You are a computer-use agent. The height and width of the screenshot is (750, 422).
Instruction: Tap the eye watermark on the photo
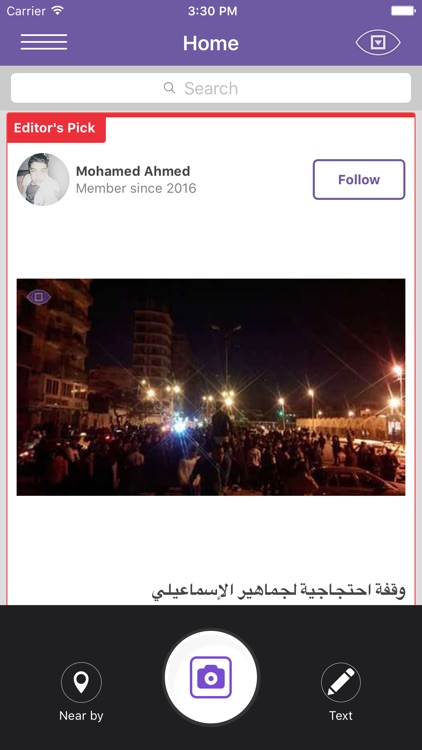click(39, 297)
